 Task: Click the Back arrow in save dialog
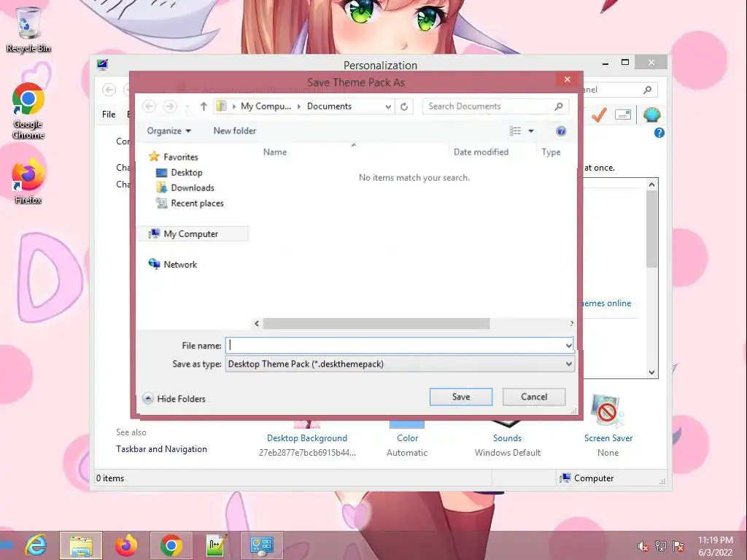click(149, 106)
